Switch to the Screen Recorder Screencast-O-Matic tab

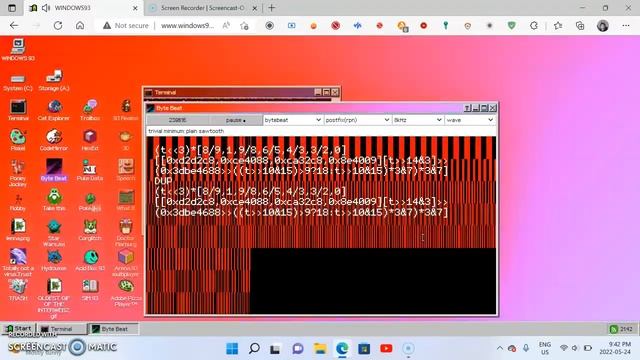coord(202,8)
